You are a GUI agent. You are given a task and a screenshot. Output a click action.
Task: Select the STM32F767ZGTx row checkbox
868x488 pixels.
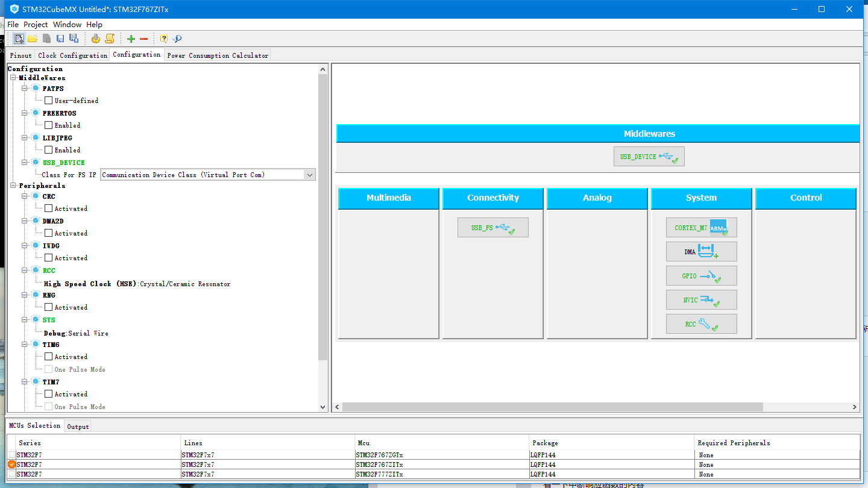(x=12, y=455)
